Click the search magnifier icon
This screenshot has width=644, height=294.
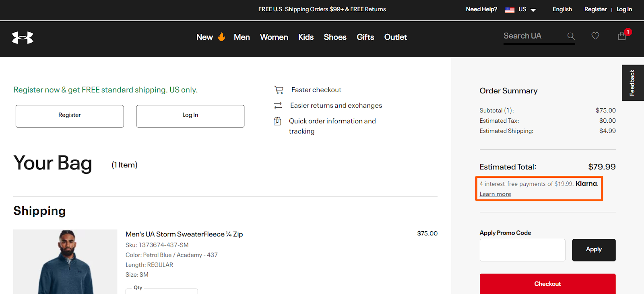pyautogui.click(x=571, y=36)
